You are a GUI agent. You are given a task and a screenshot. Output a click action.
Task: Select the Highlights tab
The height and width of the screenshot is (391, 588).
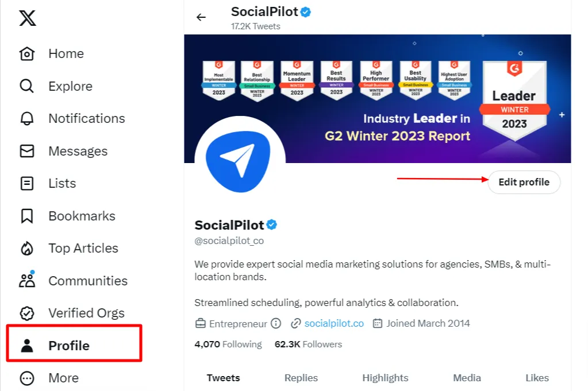385,378
